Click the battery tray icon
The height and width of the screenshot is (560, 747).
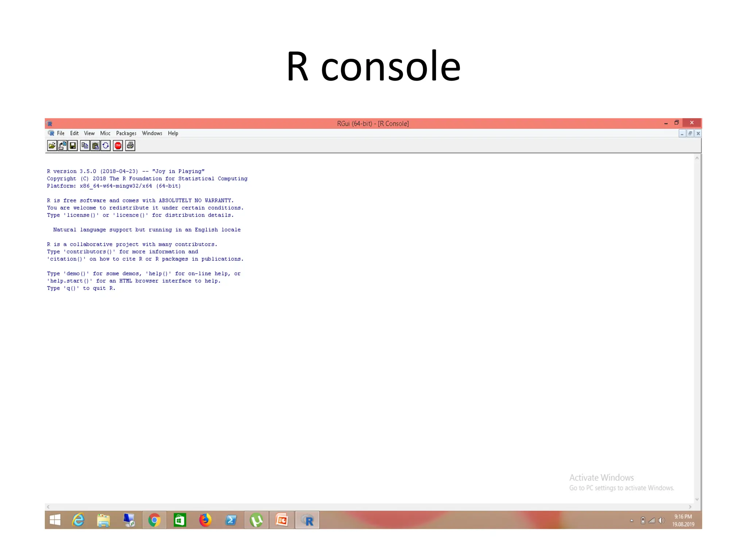[643, 521]
